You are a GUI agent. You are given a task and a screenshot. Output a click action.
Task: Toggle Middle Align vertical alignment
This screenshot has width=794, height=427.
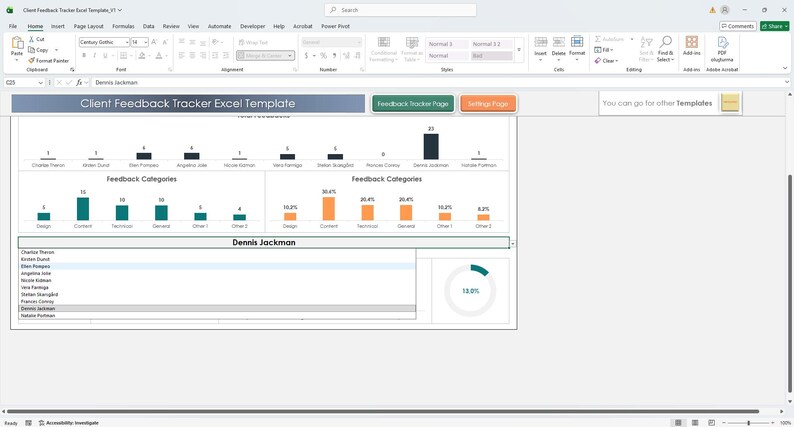192,42
